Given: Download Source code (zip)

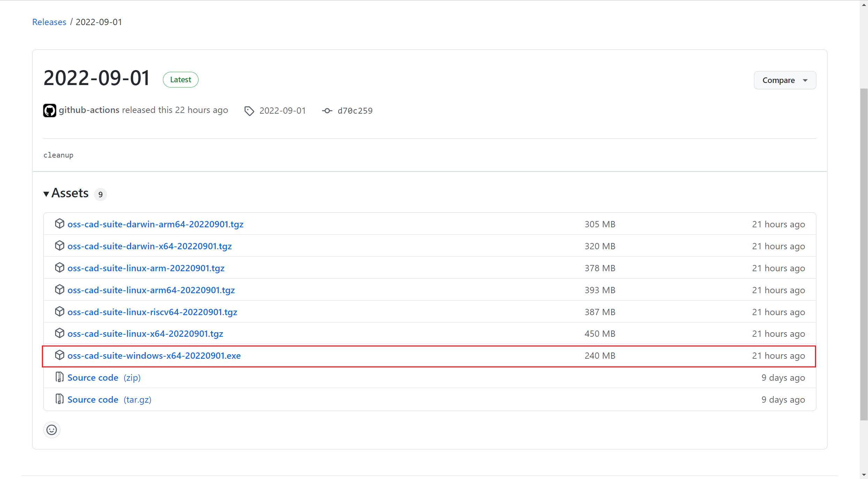Looking at the screenshot, I should [104, 378].
